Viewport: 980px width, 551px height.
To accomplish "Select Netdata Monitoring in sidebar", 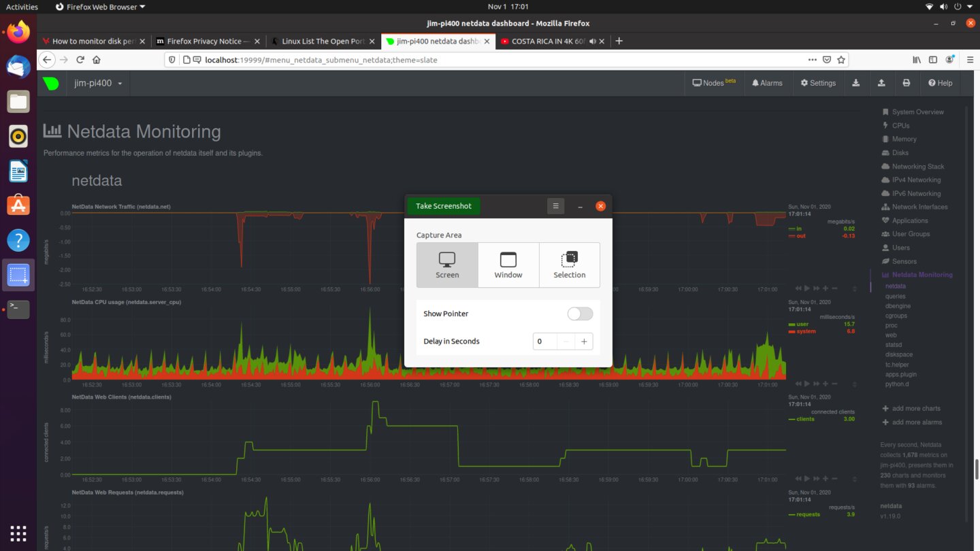I will pos(917,275).
